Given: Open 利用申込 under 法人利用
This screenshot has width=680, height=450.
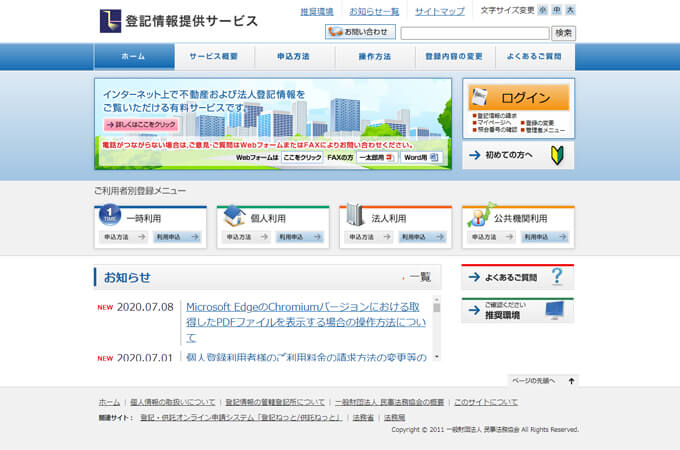Looking at the screenshot, I should coord(422,237).
